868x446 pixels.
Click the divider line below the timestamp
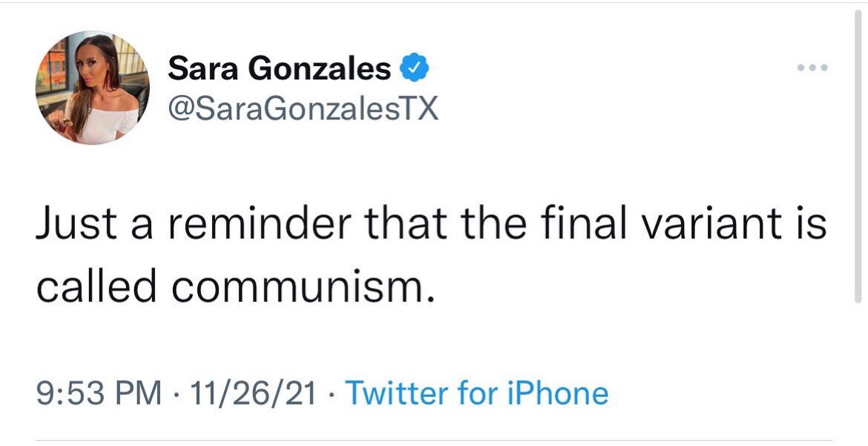coord(434,439)
